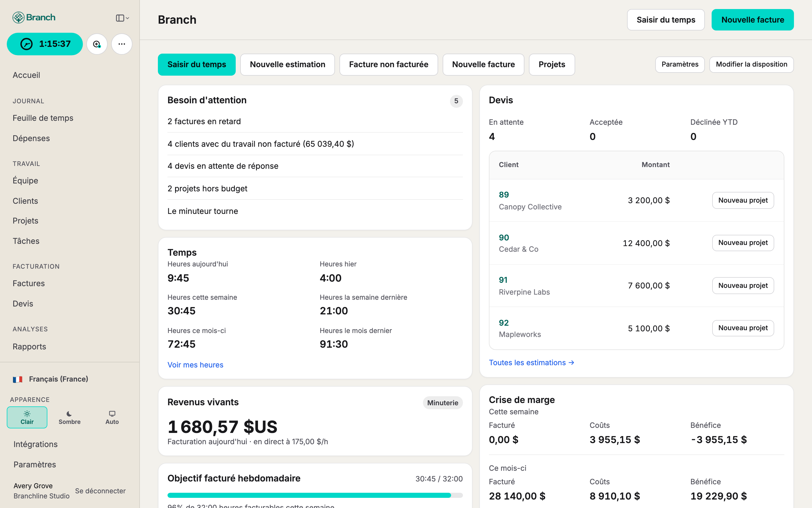
Task: Select the Projets quick action button
Action: pos(551,65)
